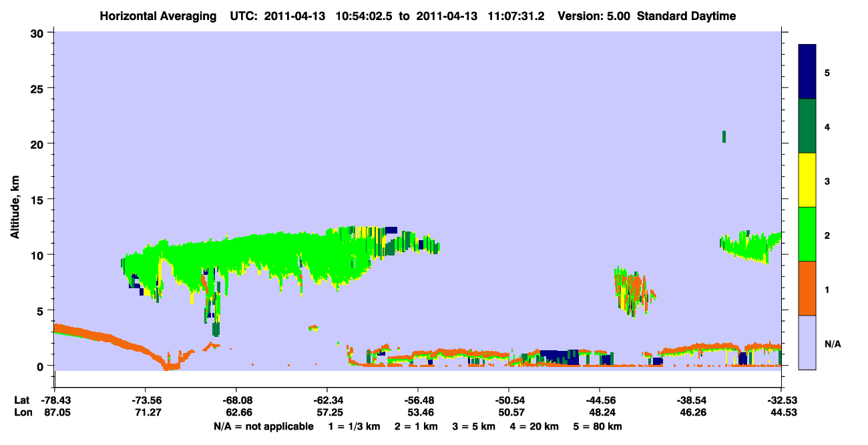The image size is (868, 445).
Task: Click the altitude tick label 20
Action: click(39, 143)
